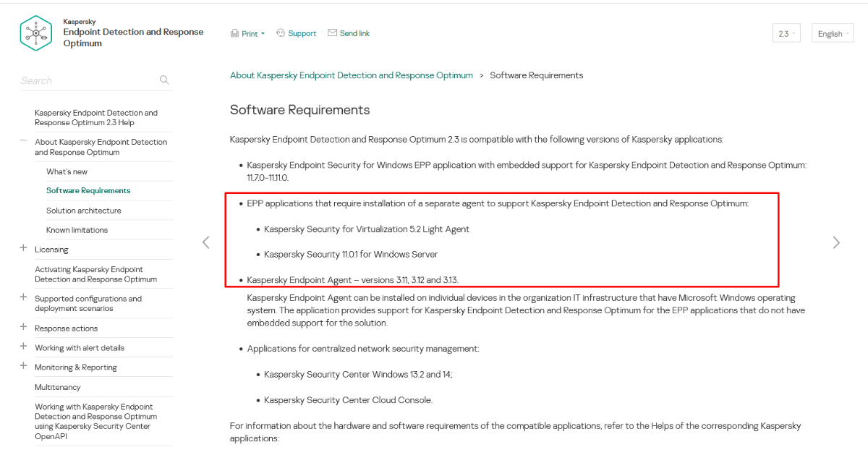Screen dimensions: 868x450
Task: Open the Licensing topic
Action: coord(51,250)
